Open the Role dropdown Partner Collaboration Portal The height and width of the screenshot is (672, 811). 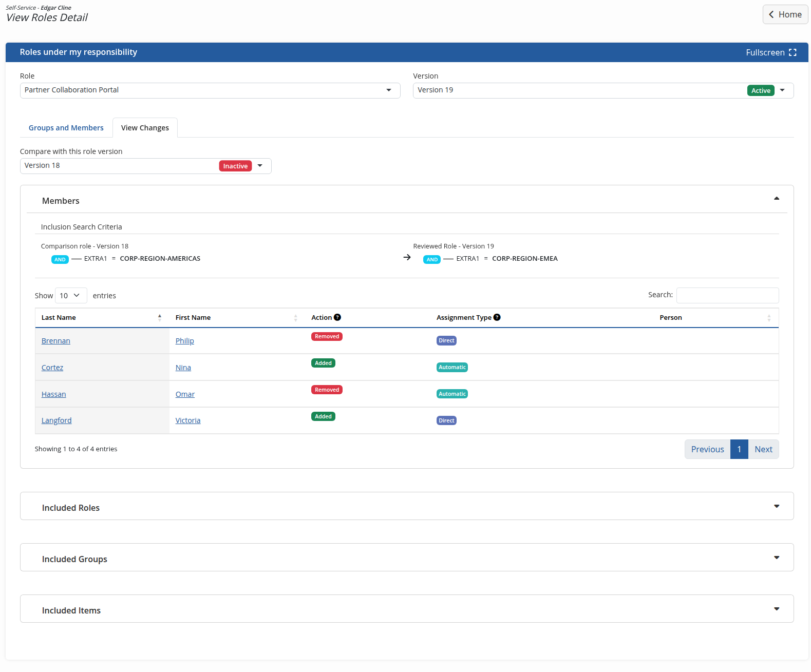pyautogui.click(x=210, y=90)
